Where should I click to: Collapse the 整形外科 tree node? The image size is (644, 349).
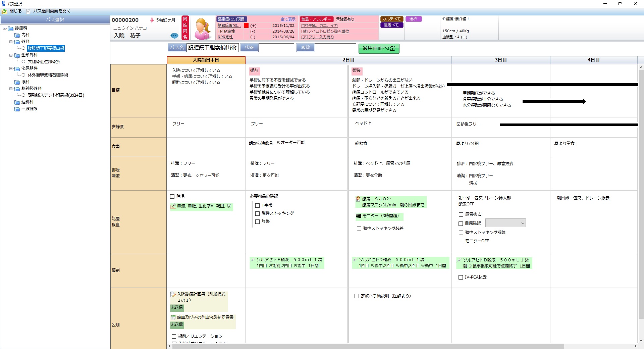tap(11, 55)
